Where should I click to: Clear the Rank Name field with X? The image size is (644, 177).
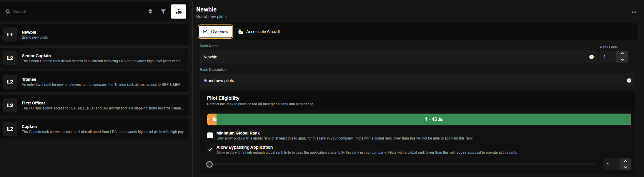[x=591, y=57]
